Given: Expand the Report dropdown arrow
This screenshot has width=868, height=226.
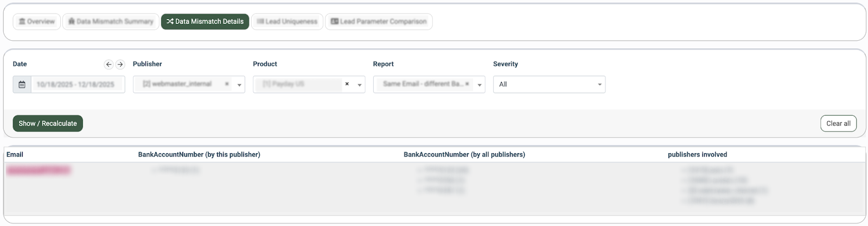Looking at the screenshot, I should coord(480,85).
